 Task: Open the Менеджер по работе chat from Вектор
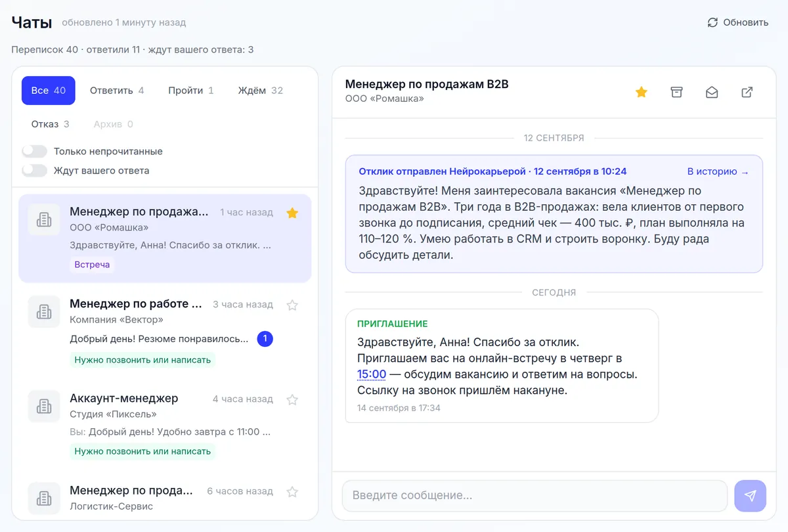[165, 331]
